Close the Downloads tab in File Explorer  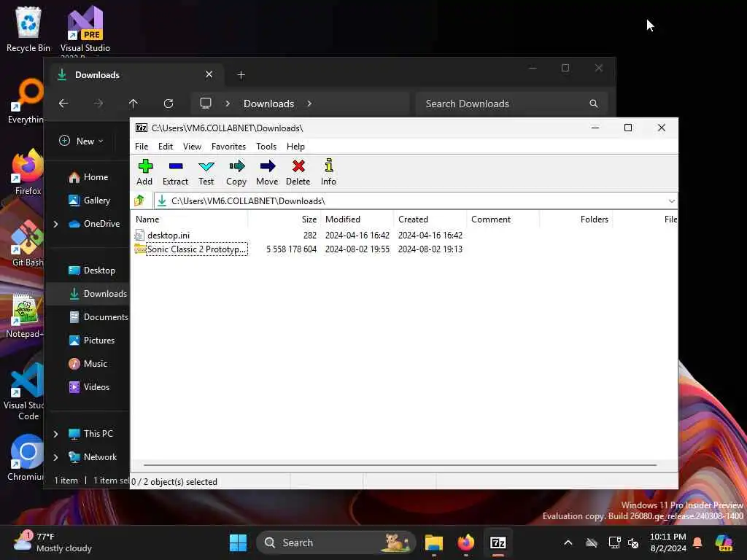tap(209, 74)
